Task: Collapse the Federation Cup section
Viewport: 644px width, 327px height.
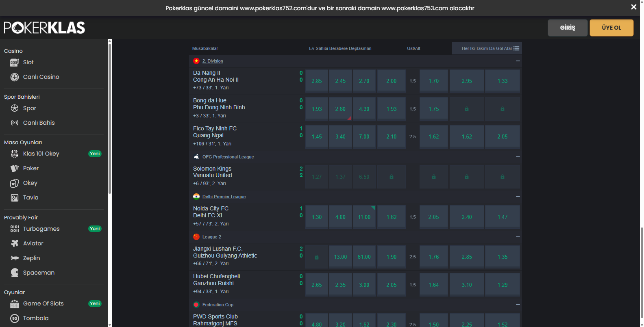Action: (x=518, y=305)
